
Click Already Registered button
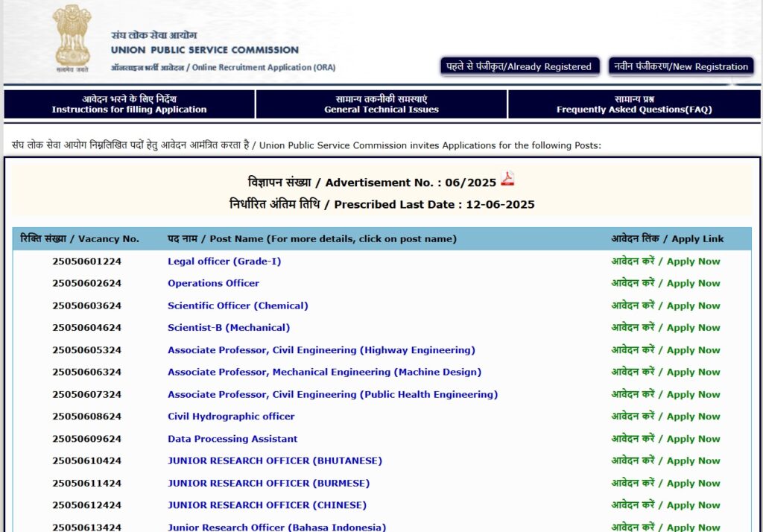point(519,66)
